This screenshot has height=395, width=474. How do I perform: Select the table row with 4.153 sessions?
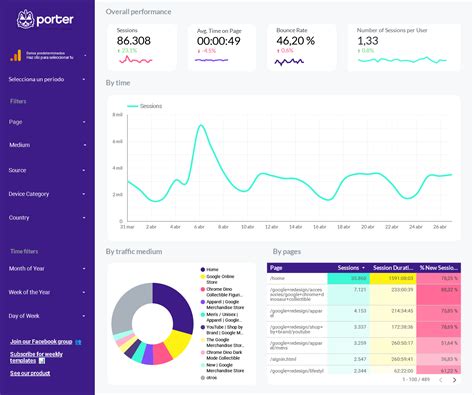coord(364,313)
